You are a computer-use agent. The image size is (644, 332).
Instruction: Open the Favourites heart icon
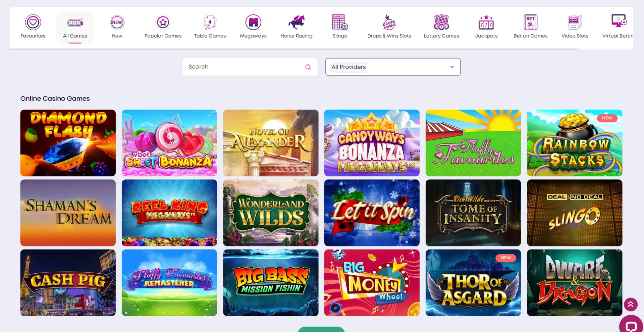[x=33, y=22]
